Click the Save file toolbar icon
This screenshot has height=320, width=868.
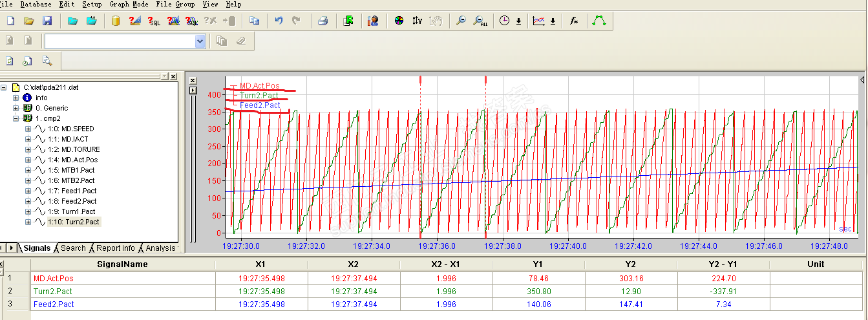click(47, 21)
